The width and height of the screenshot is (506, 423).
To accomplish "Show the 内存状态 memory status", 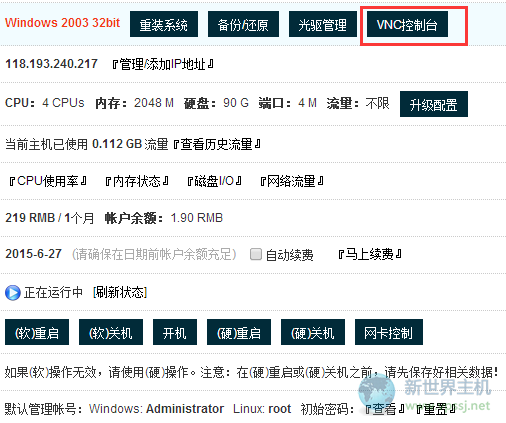I will click(137, 181).
